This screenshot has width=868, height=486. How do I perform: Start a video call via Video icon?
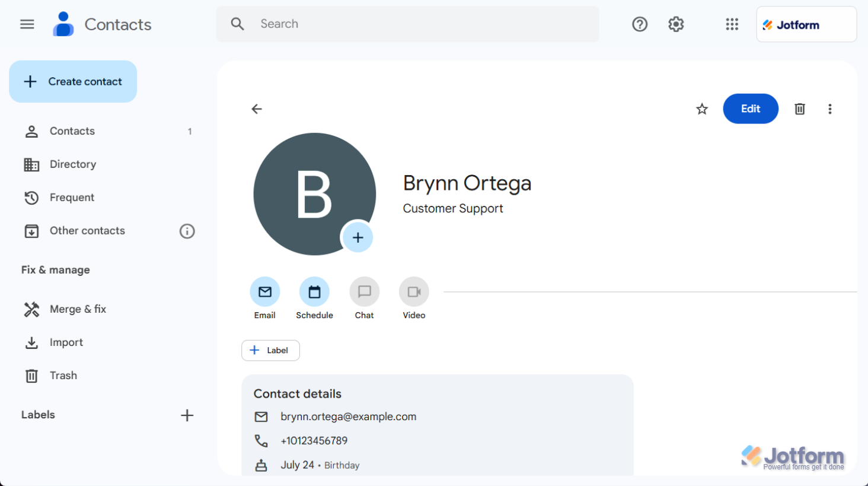click(x=414, y=292)
